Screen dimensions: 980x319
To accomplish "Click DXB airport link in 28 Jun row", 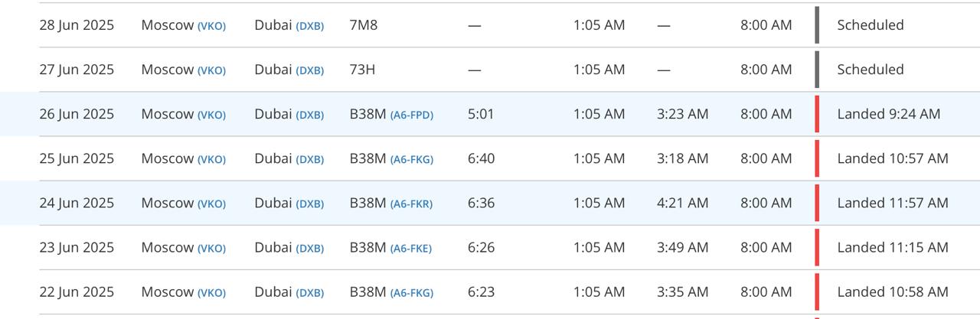I will [310, 26].
